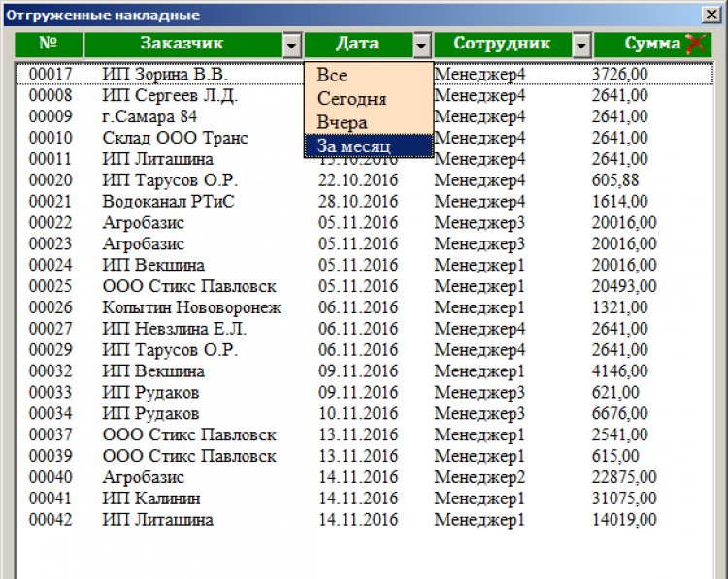Select customer Склад ООО Транс
This screenshot has height=579, width=728.
tap(175, 138)
